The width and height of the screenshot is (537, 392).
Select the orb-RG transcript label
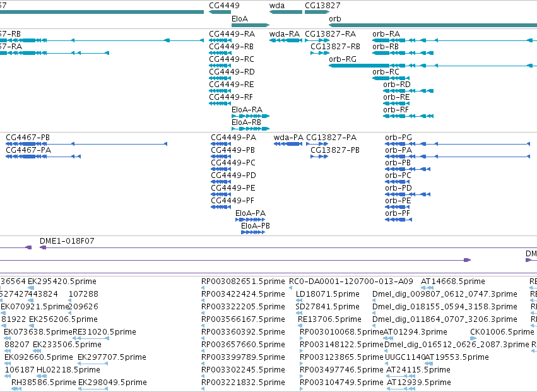343,59
